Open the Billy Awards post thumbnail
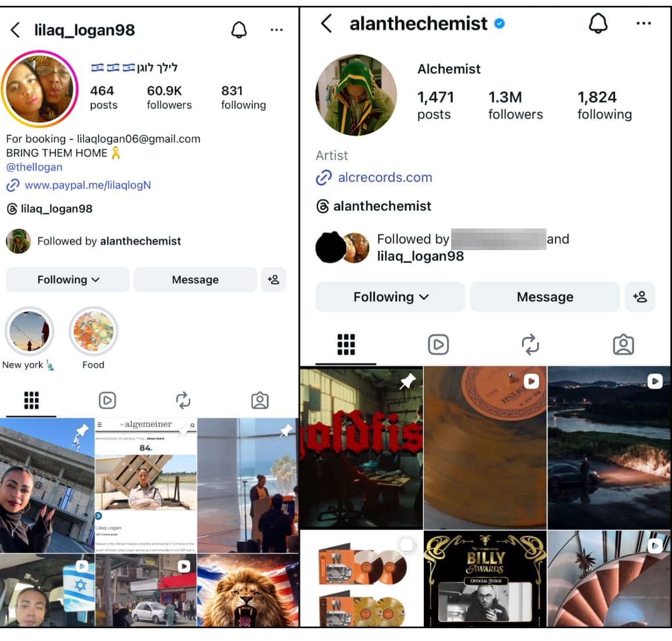 click(485, 578)
